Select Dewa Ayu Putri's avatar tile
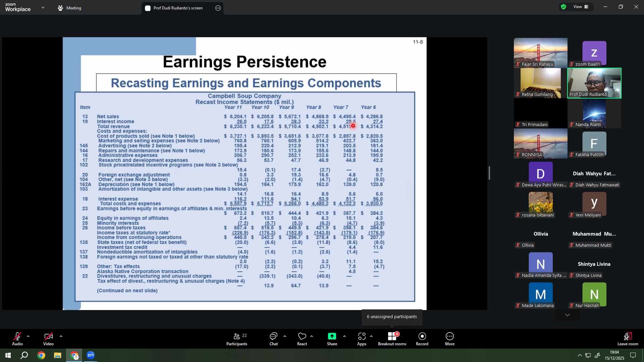This screenshot has height=362, width=644. click(541, 174)
